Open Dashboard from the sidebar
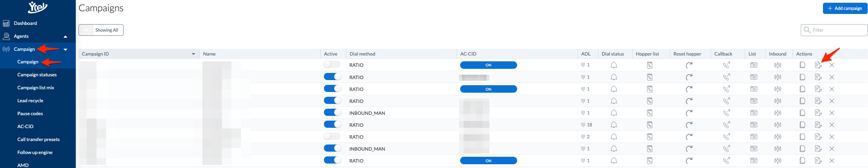This screenshot has width=868, height=168. pos(25,23)
